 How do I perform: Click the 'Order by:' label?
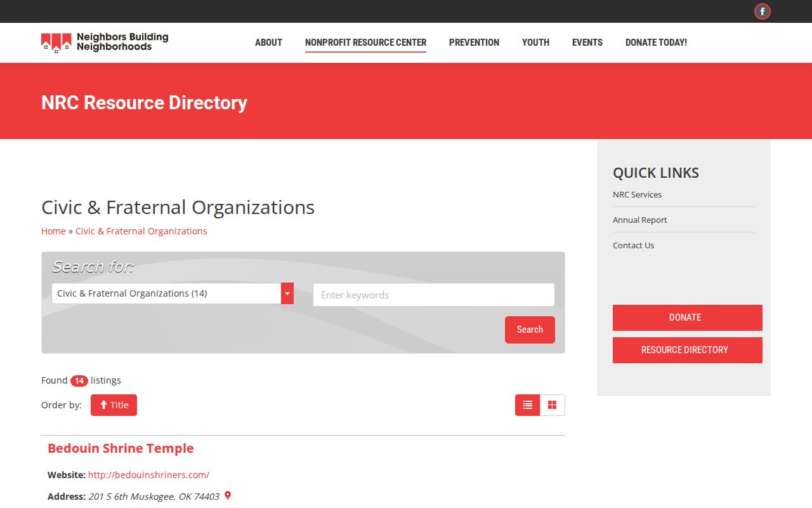pyautogui.click(x=62, y=405)
